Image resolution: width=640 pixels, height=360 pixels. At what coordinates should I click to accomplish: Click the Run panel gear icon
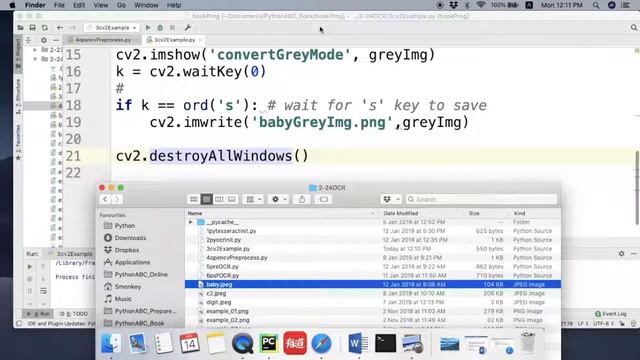[621, 253]
